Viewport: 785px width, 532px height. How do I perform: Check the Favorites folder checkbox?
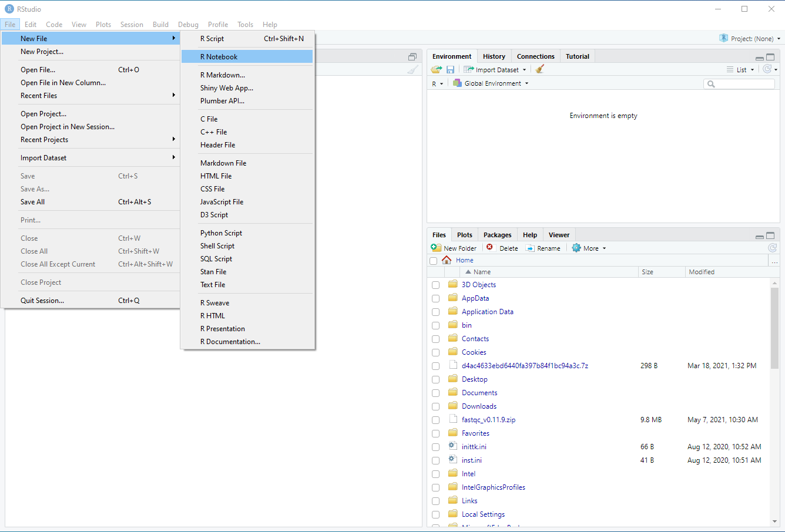coord(435,433)
